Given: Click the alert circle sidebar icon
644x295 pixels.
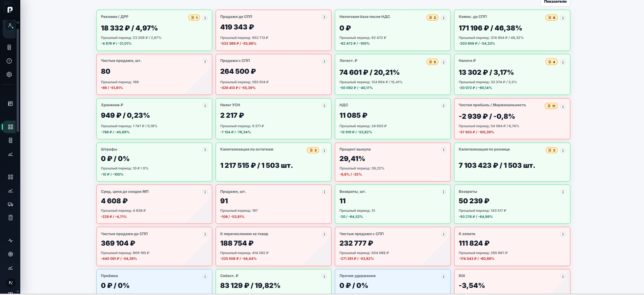Looking at the screenshot, I should tap(9, 61).
